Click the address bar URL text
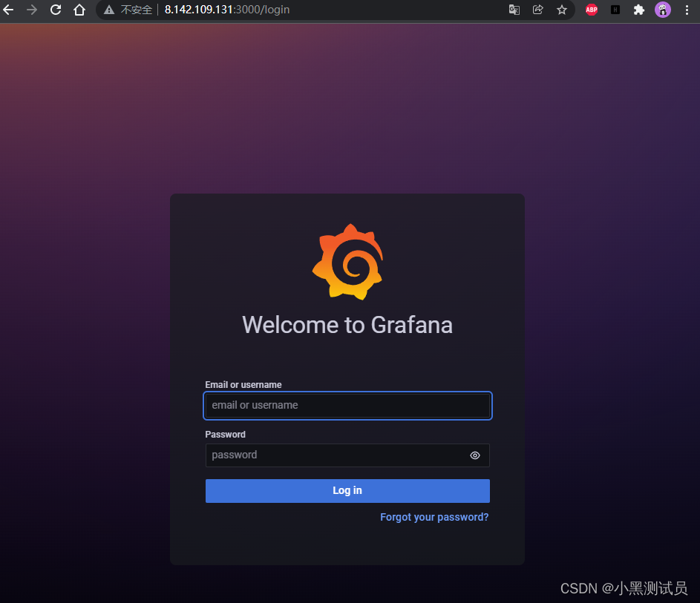 point(227,10)
